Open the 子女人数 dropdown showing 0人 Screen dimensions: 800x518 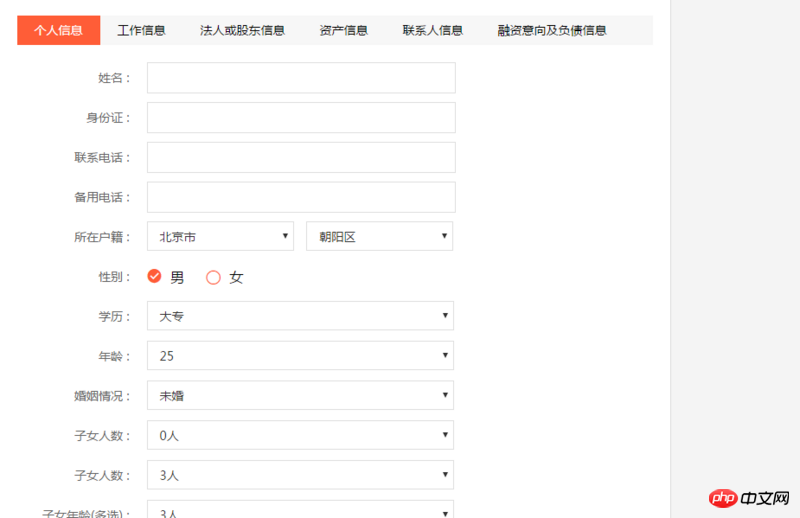[301, 435]
